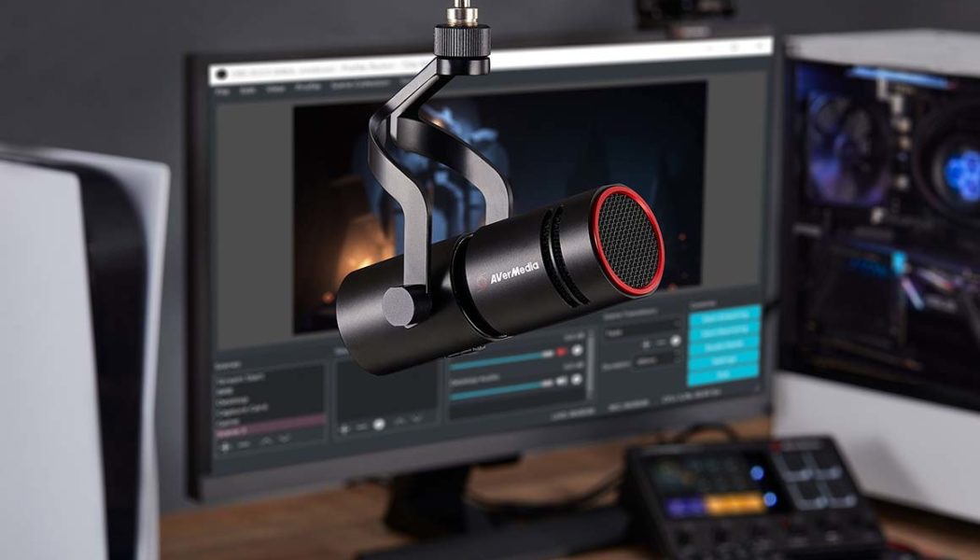Remove the selected scene using the minus icon
980x560 pixels.
(245, 446)
